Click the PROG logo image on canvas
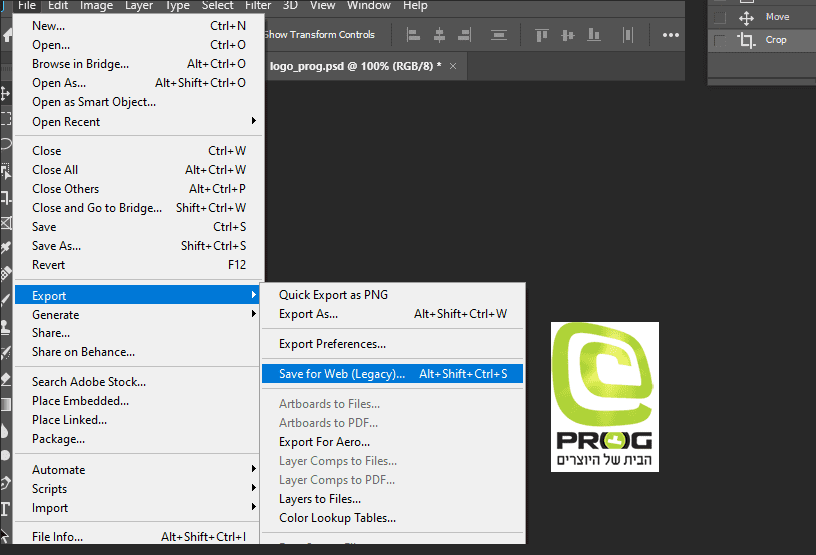 (605, 397)
